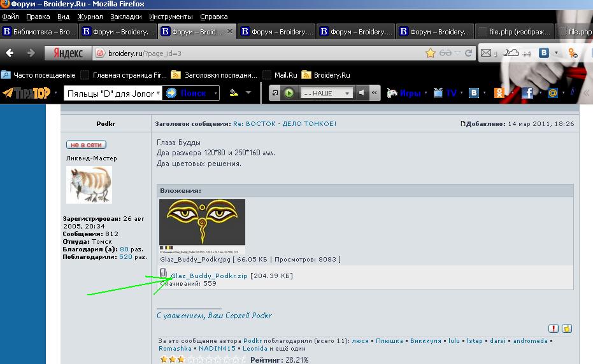This screenshot has height=364, width=593.
Task: Expand the search field history dropdown
Action: 158,93
